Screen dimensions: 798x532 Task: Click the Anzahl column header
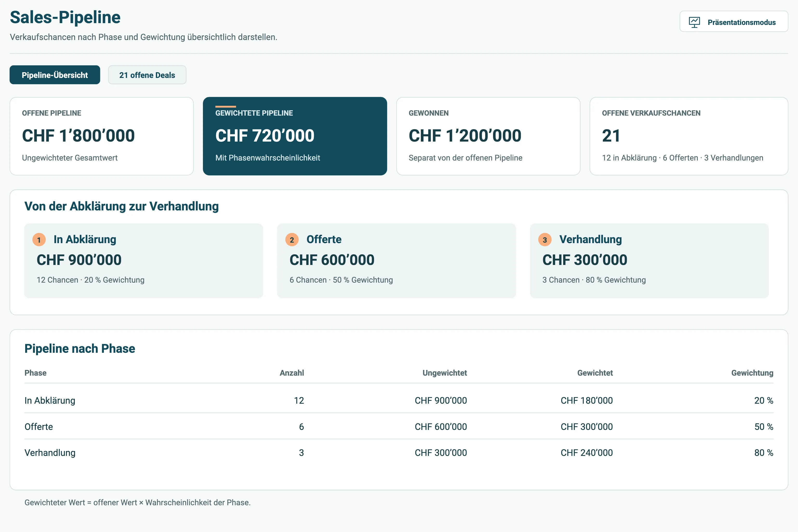(x=292, y=373)
